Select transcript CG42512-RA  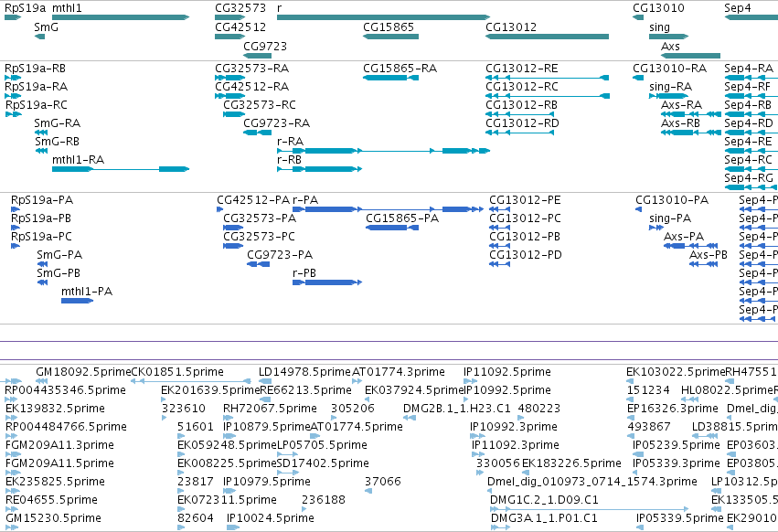click(252, 87)
